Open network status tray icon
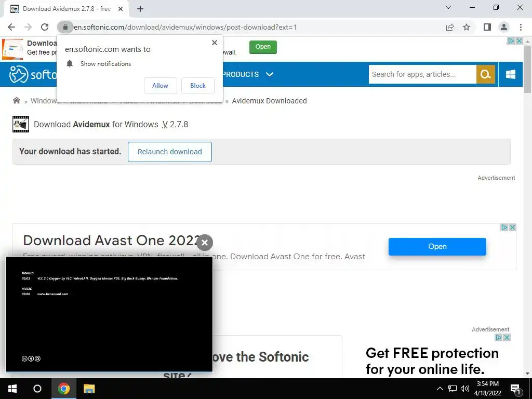Screen dimensions: 532x399 pyautogui.click(x=453, y=389)
